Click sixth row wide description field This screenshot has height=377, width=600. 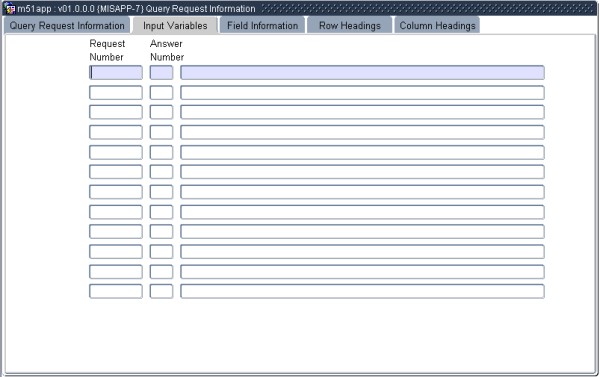coord(362,172)
